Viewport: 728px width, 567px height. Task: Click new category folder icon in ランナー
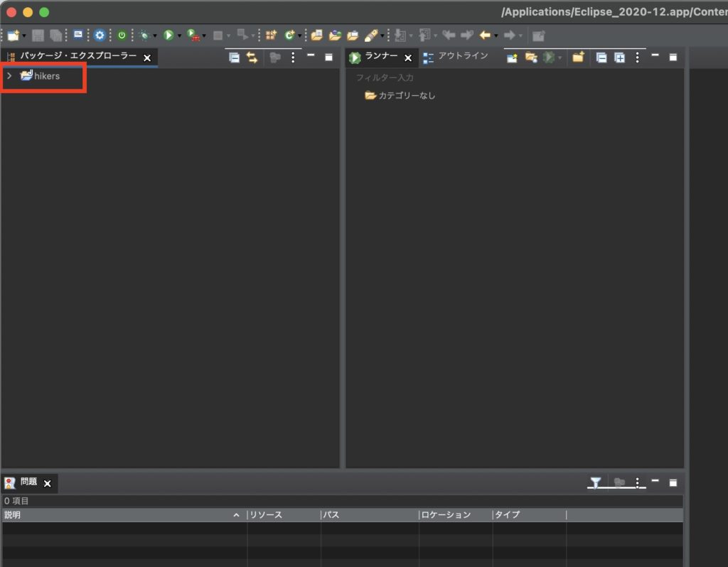pos(578,57)
